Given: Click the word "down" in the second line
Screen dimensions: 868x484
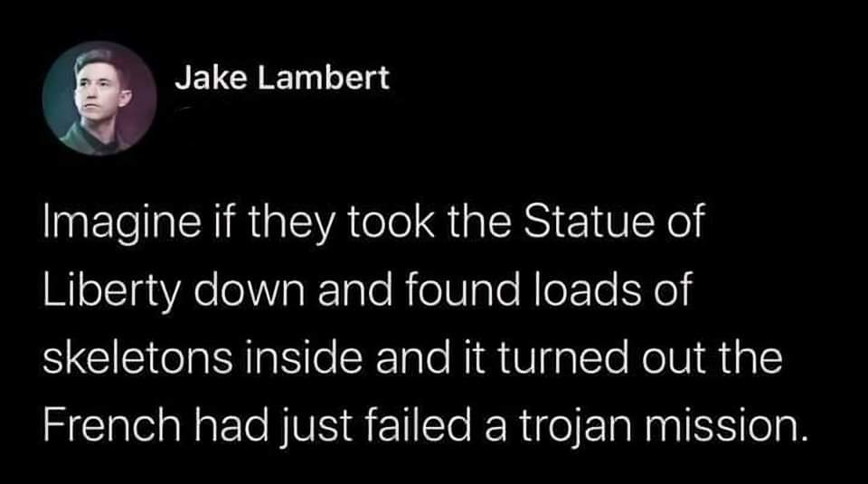Looking at the screenshot, I should (x=249, y=289).
